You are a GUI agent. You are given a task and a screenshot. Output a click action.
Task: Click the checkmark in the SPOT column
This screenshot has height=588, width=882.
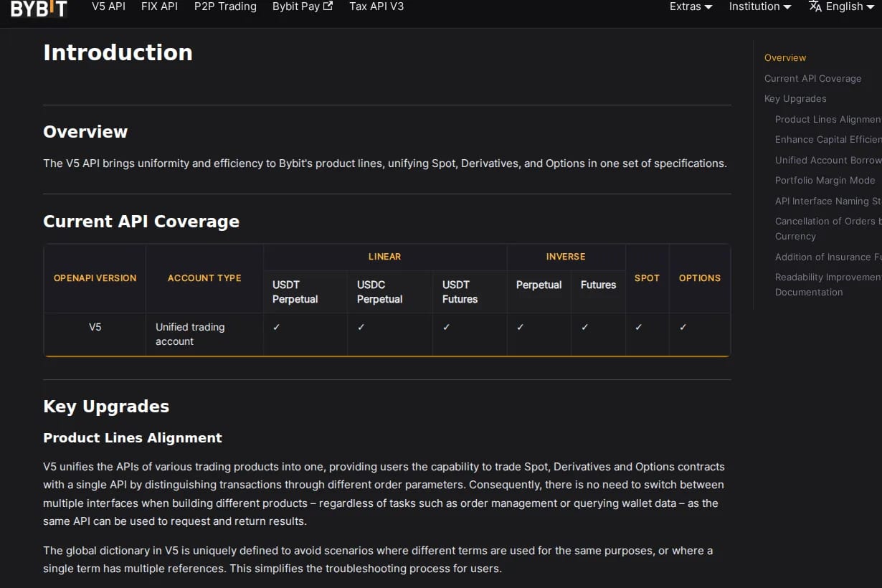(x=639, y=327)
